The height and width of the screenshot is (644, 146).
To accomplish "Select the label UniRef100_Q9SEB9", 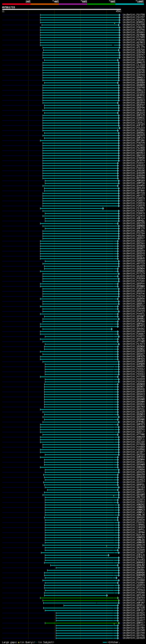I will click(134, 82).
